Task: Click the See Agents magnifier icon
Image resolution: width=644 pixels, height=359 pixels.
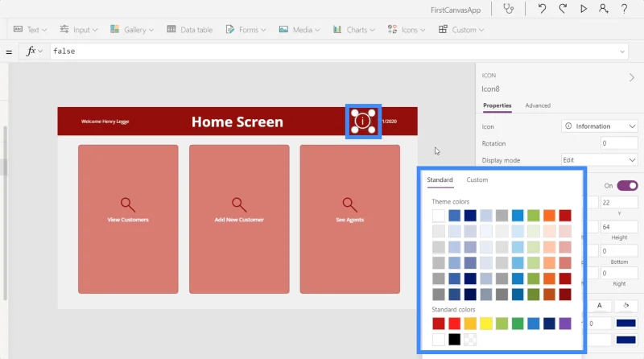Action: [x=349, y=204]
